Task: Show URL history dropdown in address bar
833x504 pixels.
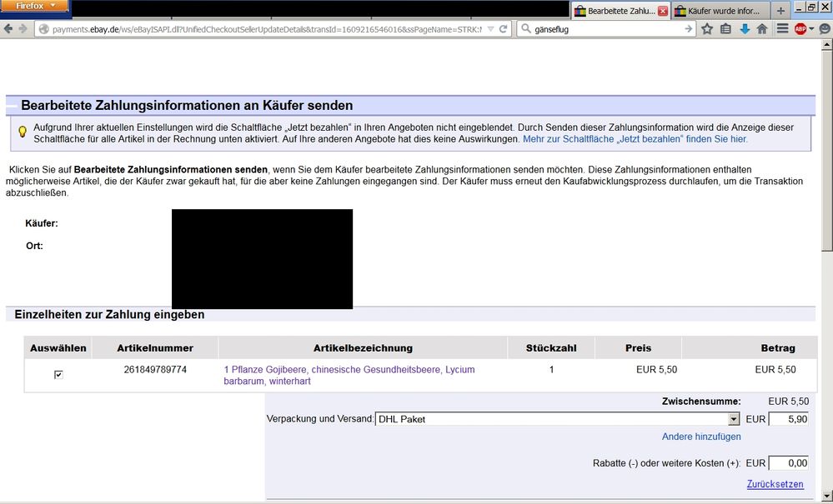Action: tap(490, 29)
